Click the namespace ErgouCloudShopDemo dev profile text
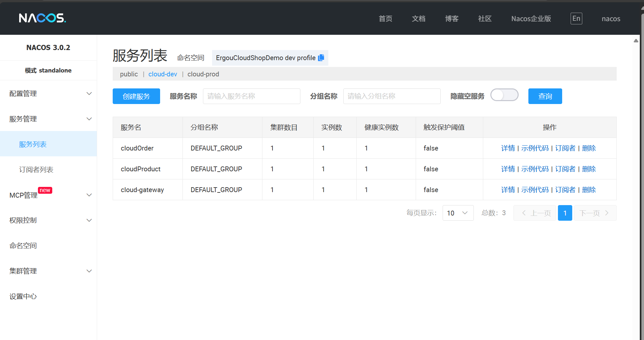Image resolution: width=644 pixels, height=340 pixels. pos(266,58)
